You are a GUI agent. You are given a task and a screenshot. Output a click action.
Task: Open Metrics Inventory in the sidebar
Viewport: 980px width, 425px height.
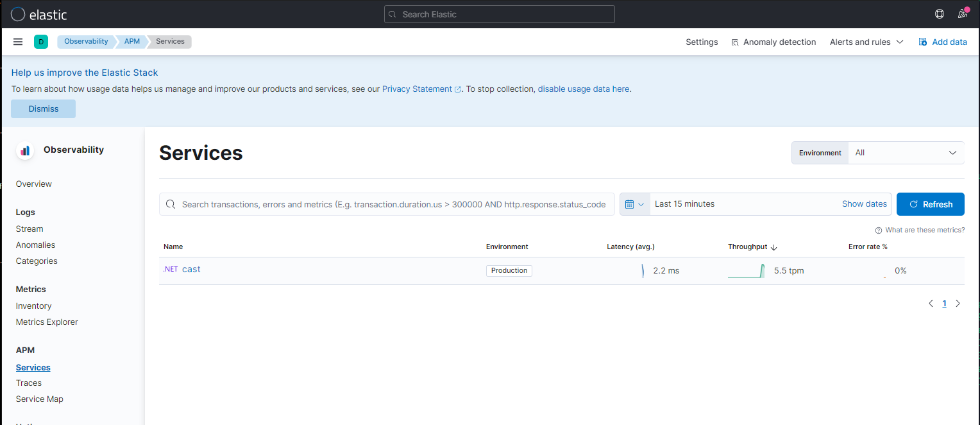pyautogui.click(x=33, y=306)
